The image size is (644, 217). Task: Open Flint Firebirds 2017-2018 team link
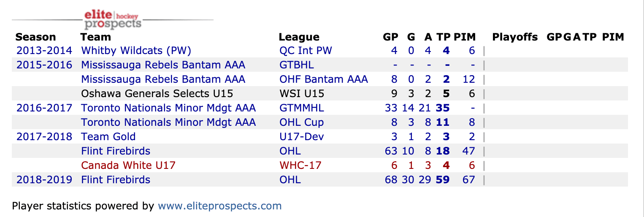pyautogui.click(x=116, y=151)
